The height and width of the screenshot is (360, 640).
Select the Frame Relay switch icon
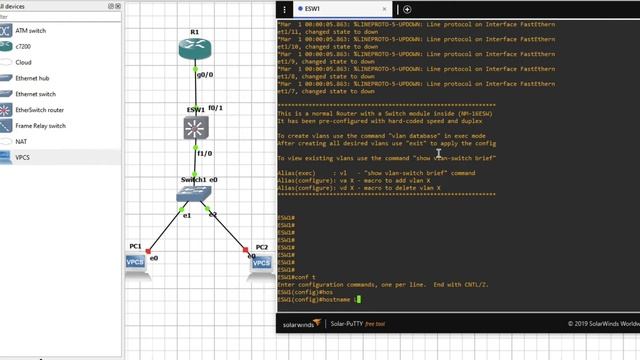[5, 126]
